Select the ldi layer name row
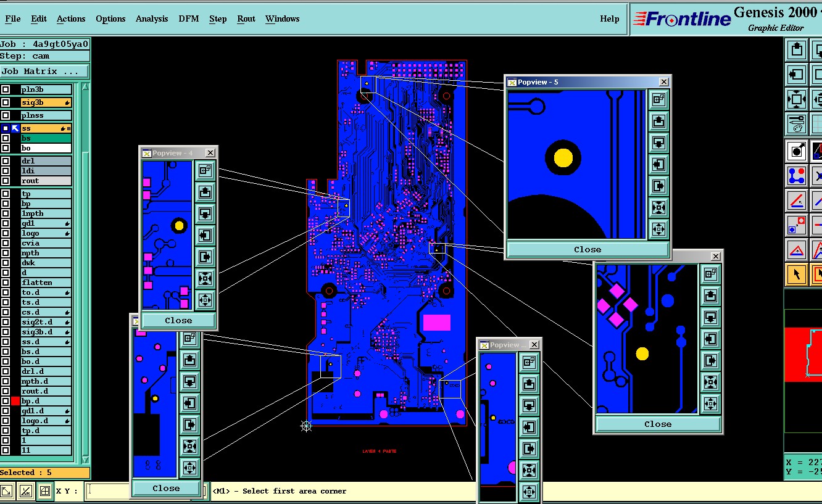The height and width of the screenshot is (504, 822). [x=46, y=171]
